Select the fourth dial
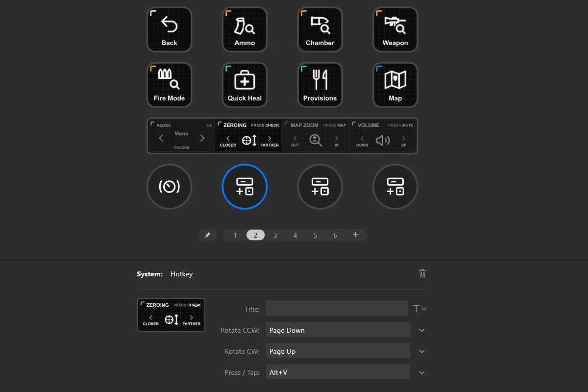Image resolution: width=588 pixels, height=392 pixels. tap(395, 187)
